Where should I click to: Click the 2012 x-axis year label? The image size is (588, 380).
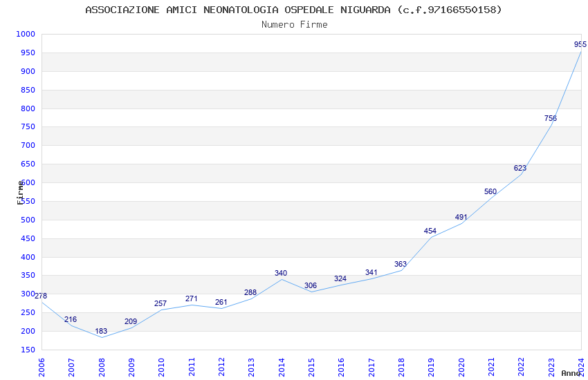point(221,368)
